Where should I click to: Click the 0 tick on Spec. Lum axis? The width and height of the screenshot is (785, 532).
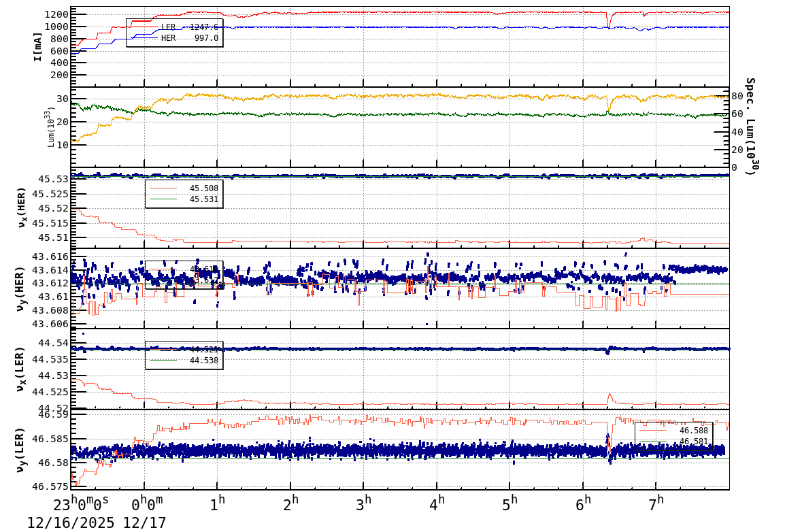tap(735, 167)
